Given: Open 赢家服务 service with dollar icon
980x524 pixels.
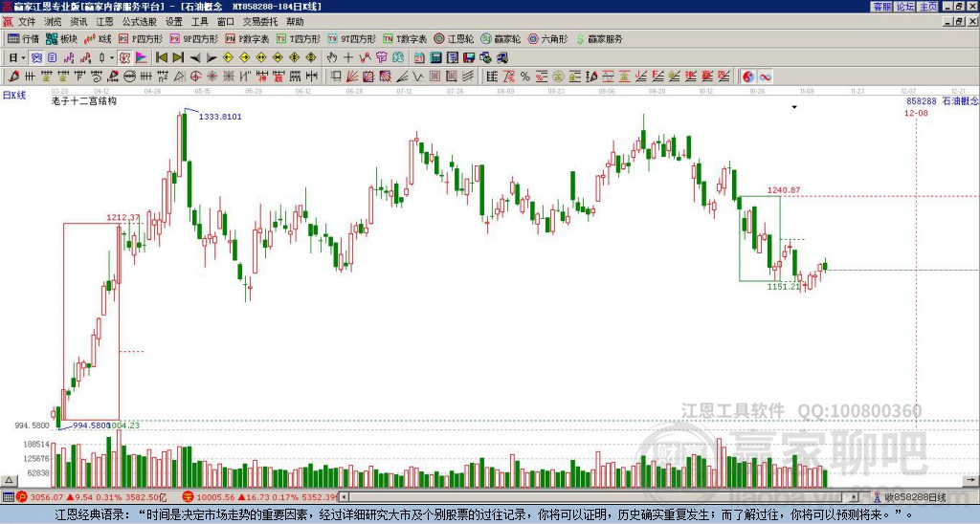Looking at the screenshot, I should coord(599,38).
